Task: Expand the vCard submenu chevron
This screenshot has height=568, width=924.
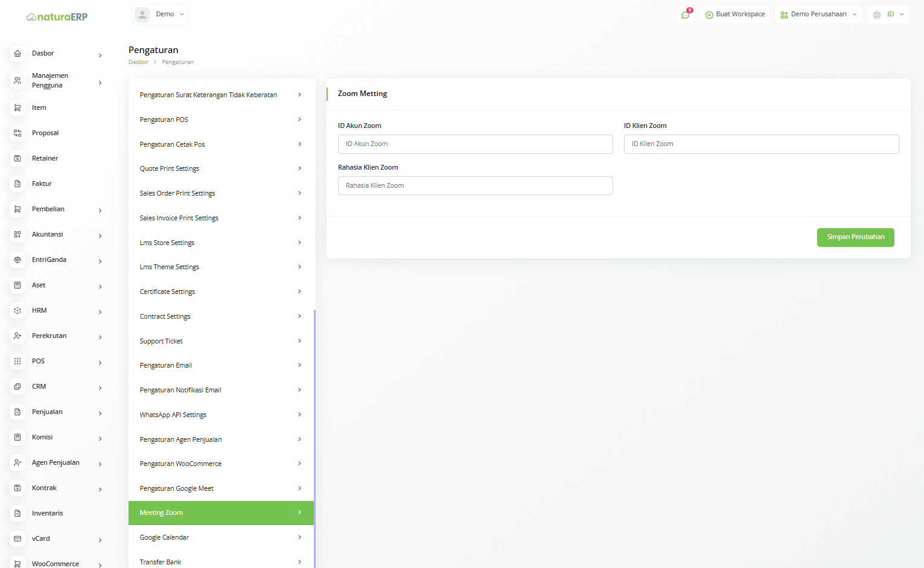Action: coord(100,540)
